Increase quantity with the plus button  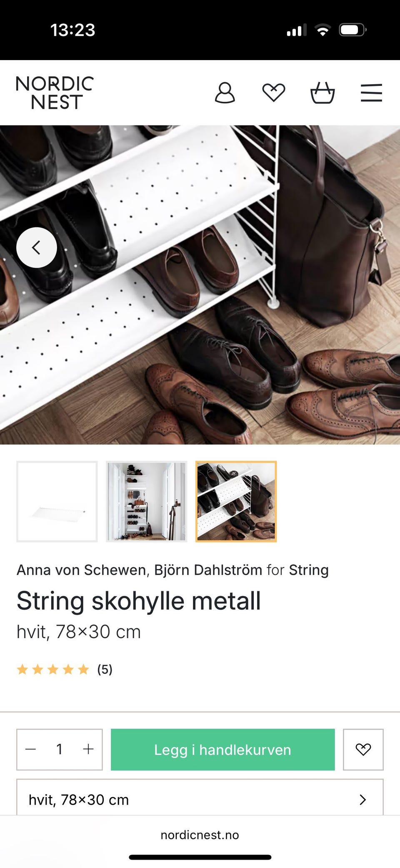tap(88, 750)
